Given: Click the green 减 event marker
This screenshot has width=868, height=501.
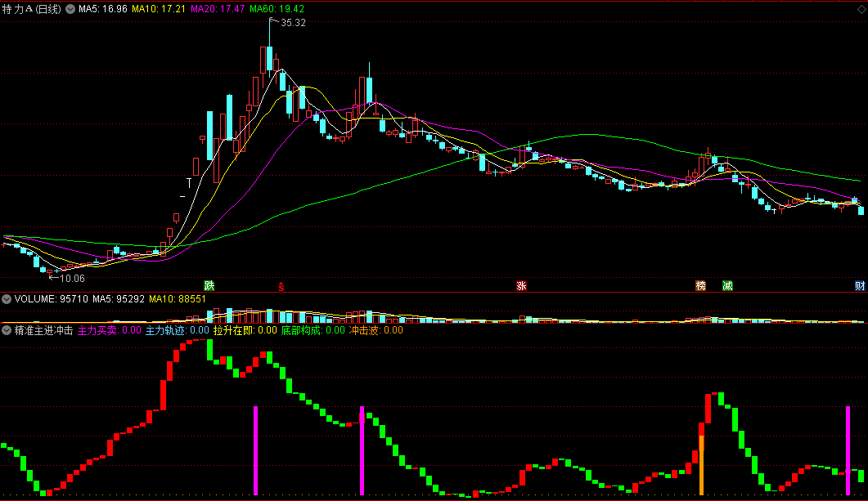Looking at the screenshot, I should (727, 285).
